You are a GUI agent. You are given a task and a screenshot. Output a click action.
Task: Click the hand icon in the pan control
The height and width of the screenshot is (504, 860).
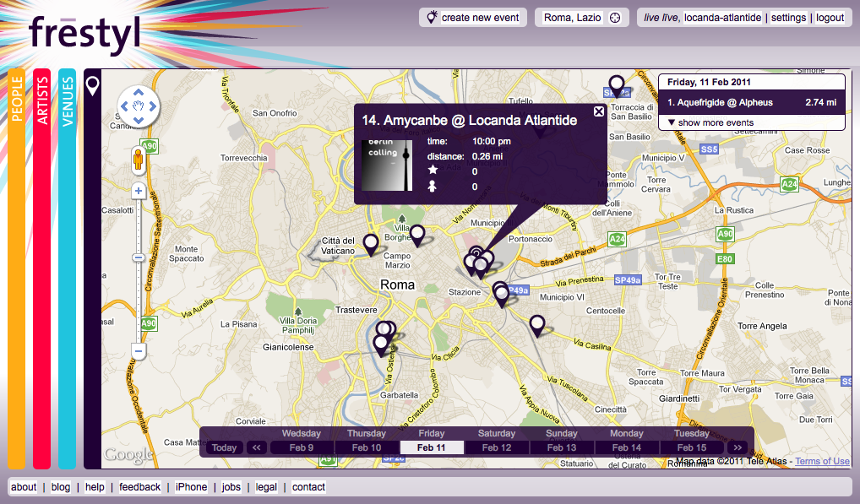(x=139, y=106)
